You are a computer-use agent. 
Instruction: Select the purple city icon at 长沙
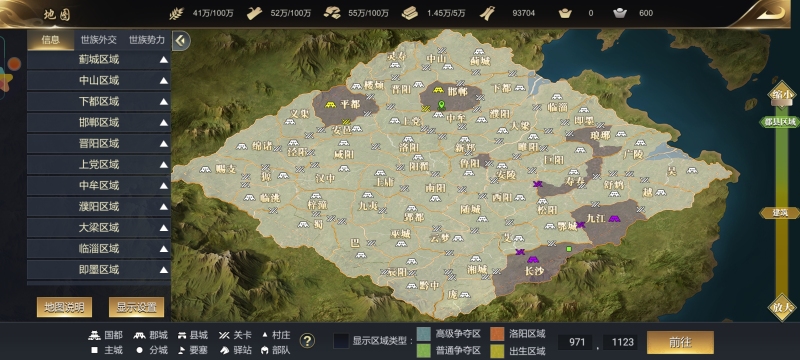533,260
